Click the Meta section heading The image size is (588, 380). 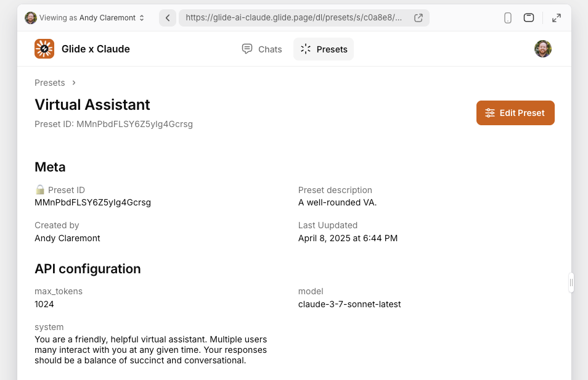point(50,167)
